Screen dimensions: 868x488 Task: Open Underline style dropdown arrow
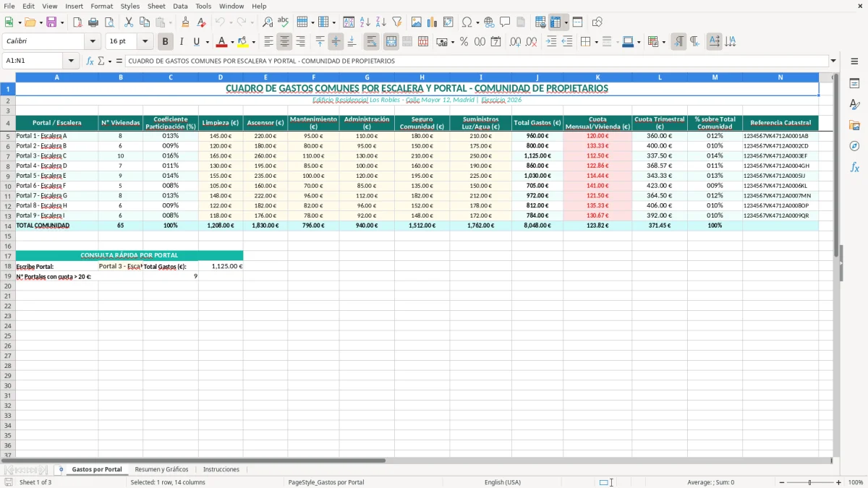207,42
